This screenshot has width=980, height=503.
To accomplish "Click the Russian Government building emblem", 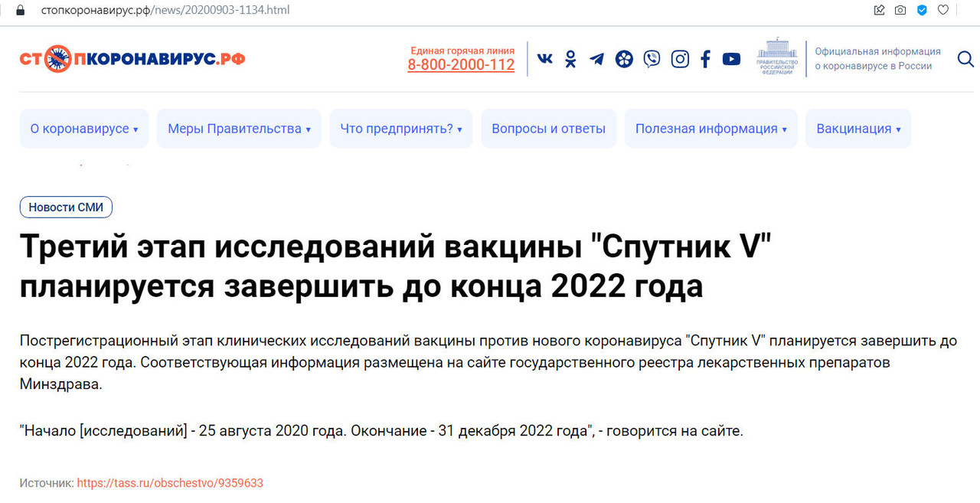I will coord(777,56).
